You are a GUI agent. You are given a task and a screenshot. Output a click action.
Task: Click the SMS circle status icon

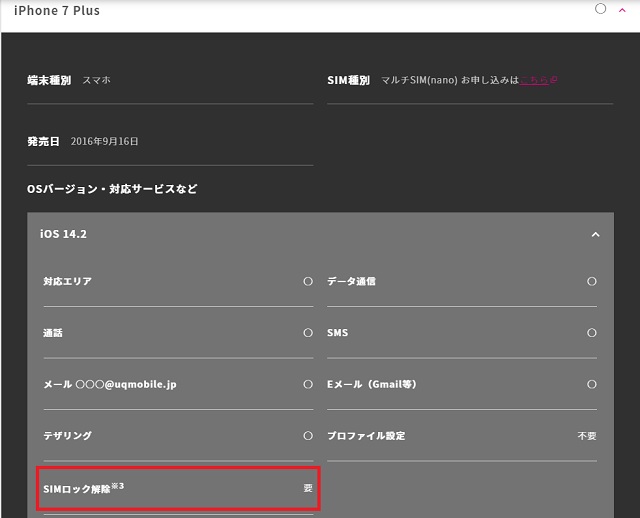(x=592, y=333)
